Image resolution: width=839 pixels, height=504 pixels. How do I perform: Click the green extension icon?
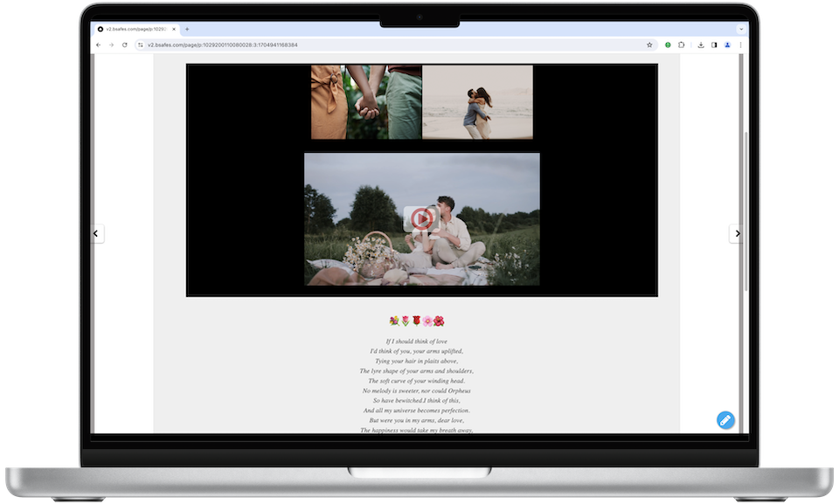coord(669,45)
